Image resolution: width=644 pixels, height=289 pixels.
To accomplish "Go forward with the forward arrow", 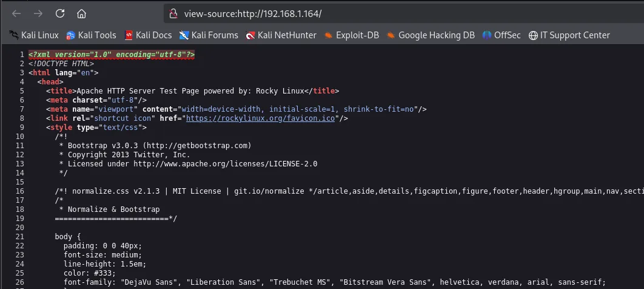I will click(x=38, y=13).
